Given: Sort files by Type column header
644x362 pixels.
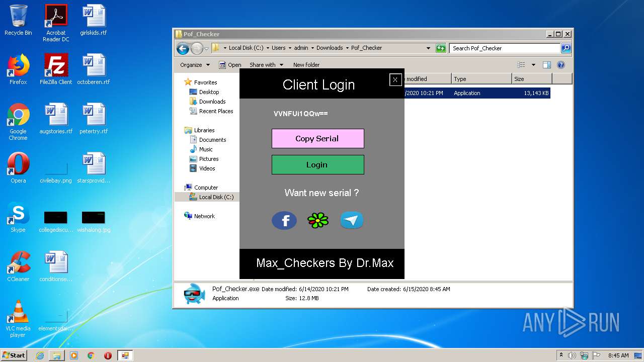Looking at the screenshot, I should pos(481,79).
